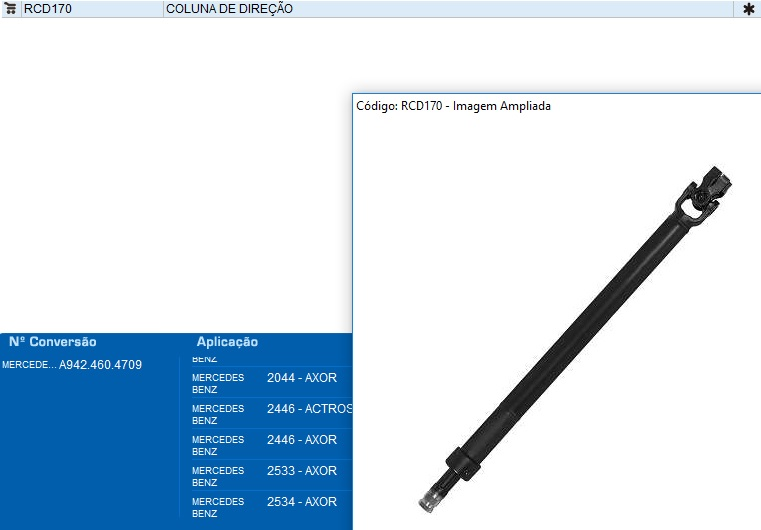Select the 2533 - AXOR application

[x=301, y=471]
